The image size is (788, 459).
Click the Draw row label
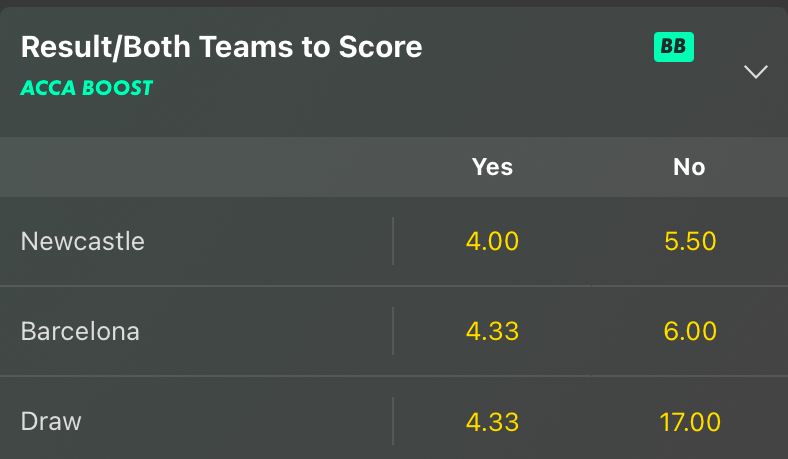[51, 421]
